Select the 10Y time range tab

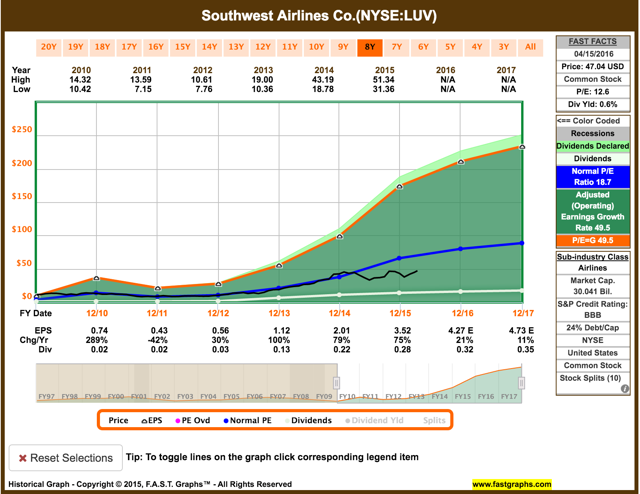tap(316, 47)
